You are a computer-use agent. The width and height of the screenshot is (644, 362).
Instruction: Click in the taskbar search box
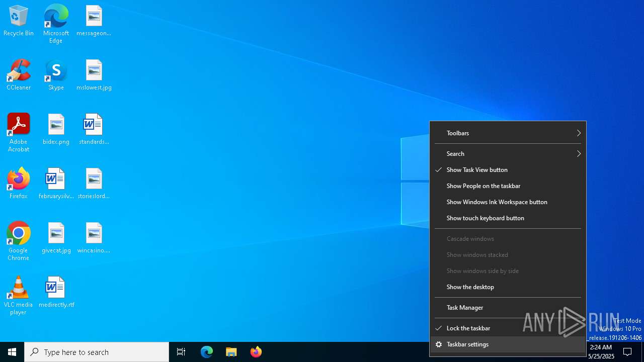[x=97, y=352]
